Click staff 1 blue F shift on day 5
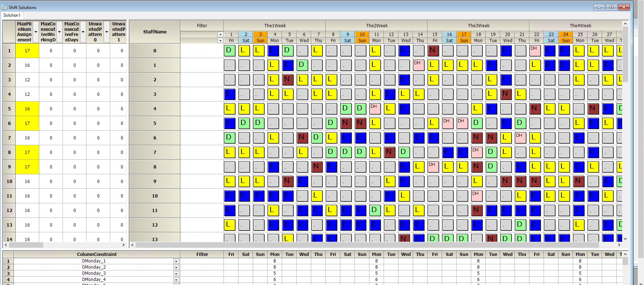 pos(288,65)
